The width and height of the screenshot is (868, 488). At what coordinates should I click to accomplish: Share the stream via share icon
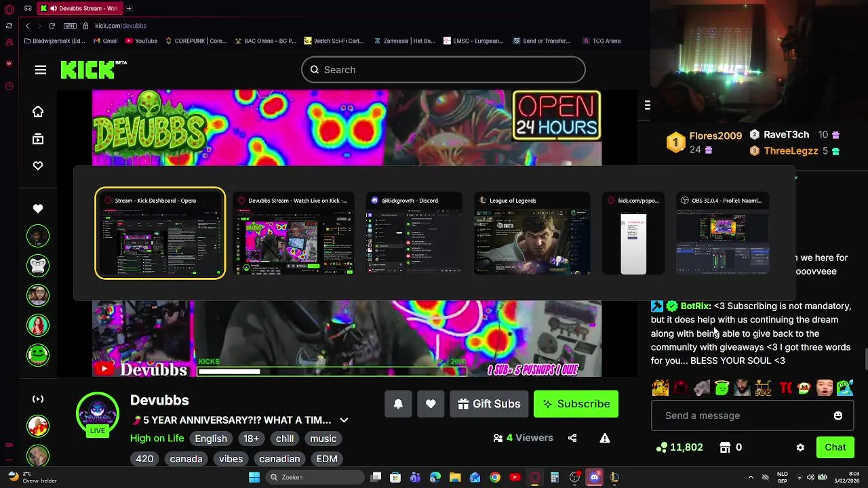point(572,438)
